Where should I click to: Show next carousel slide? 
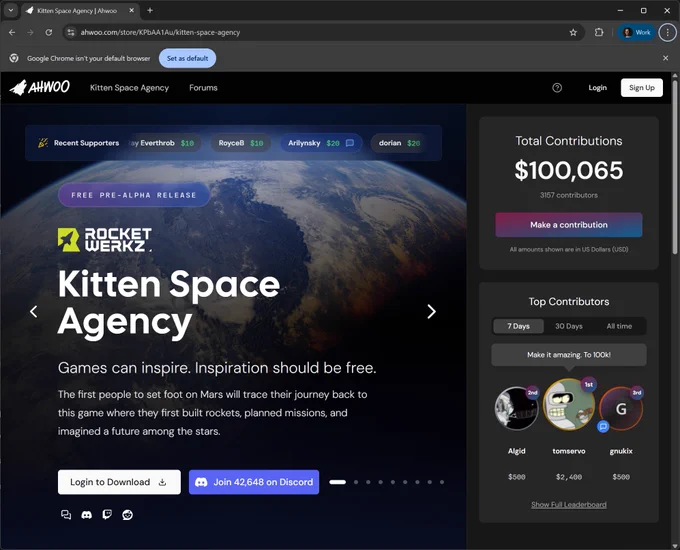[431, 311]
